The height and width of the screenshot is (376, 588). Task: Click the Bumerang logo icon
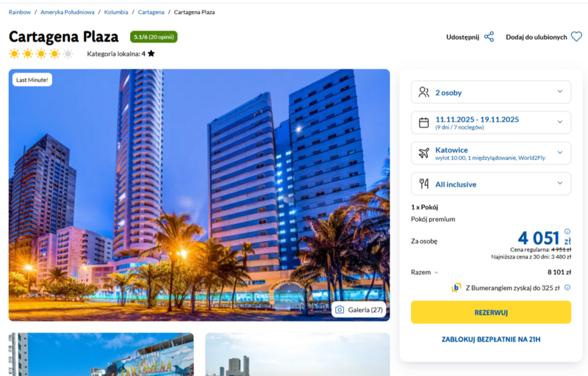point(456,288)
